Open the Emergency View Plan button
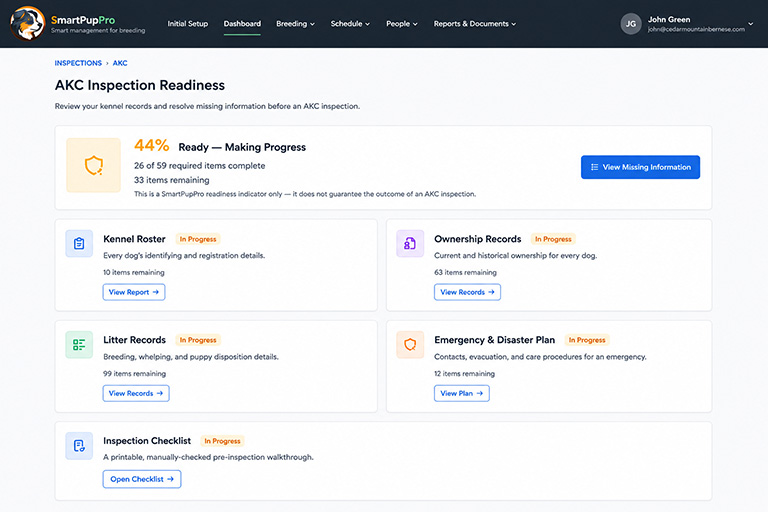 (x=461, y=393)
